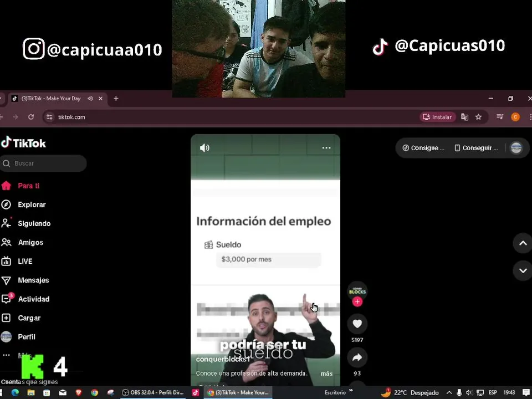The width and height of the screenshot is (532, 399).
Task: Open the ESP language selector
Action: coord(493,392)
